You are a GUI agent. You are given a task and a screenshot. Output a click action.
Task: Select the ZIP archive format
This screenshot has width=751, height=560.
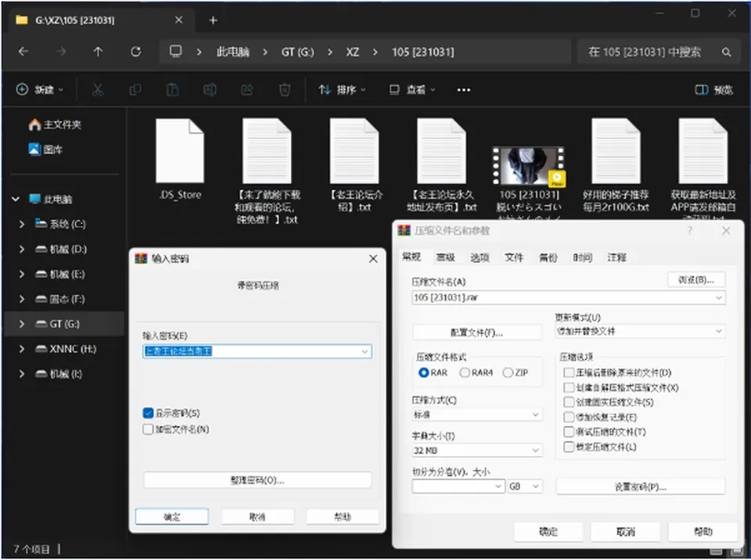tap(508, 373)
